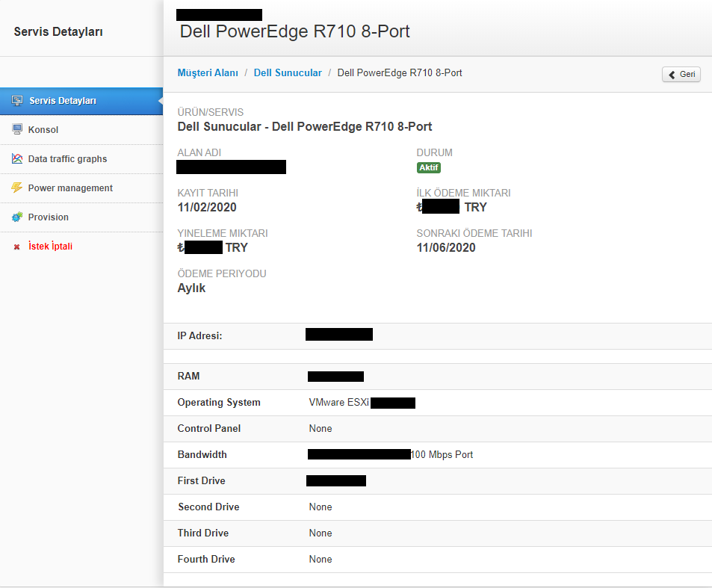Click TRY currency beside Yineleme amount
The image size is (712, 588).
point(237,248)
